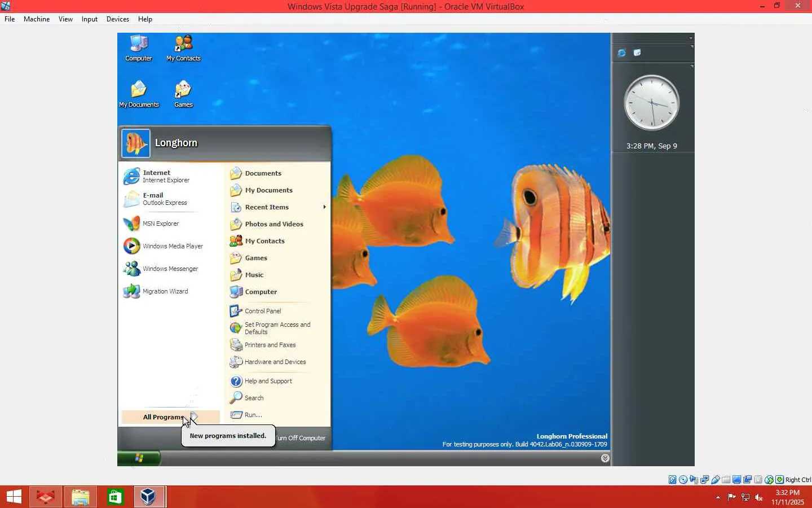Open Games in the Start menu
The width and height of the screenshot is (812, 508).
tap(277, 258)
